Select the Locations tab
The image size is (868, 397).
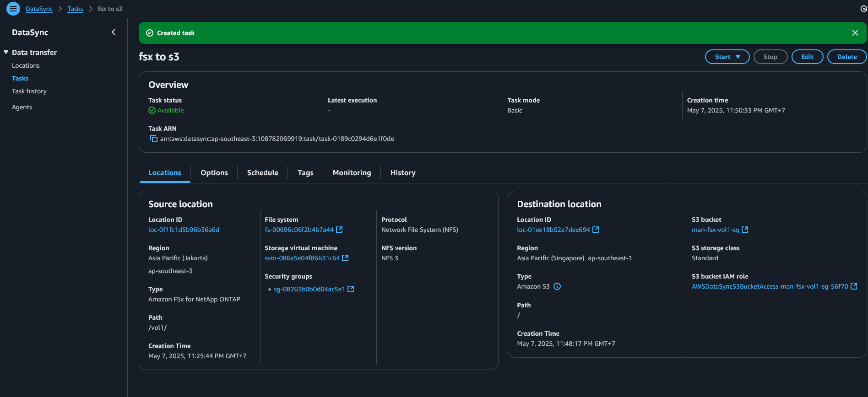click(x=165, y=172)
